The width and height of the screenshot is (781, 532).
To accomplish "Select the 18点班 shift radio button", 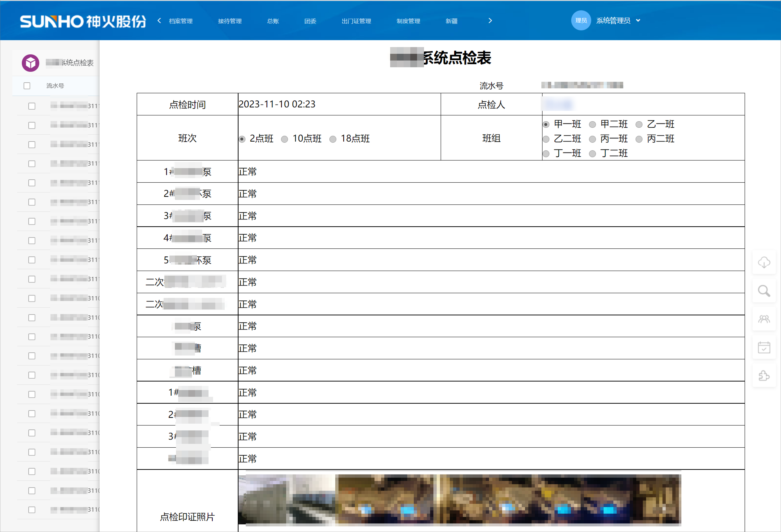I will 333,139.
